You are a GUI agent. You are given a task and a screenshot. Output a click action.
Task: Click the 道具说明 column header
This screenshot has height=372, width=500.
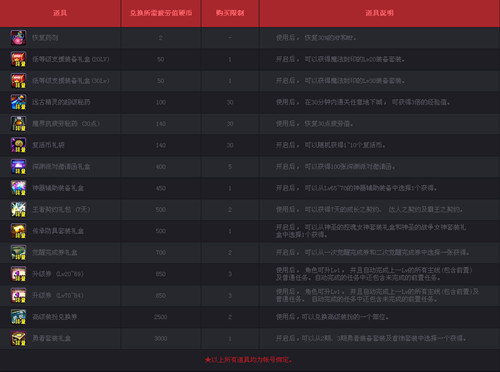(379, 13)
